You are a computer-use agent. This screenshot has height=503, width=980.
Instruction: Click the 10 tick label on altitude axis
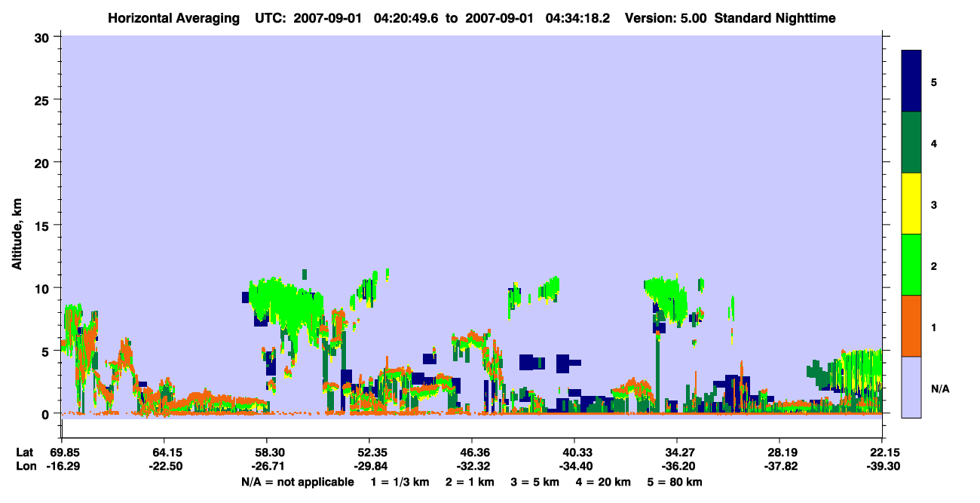[x=44, y=288]
